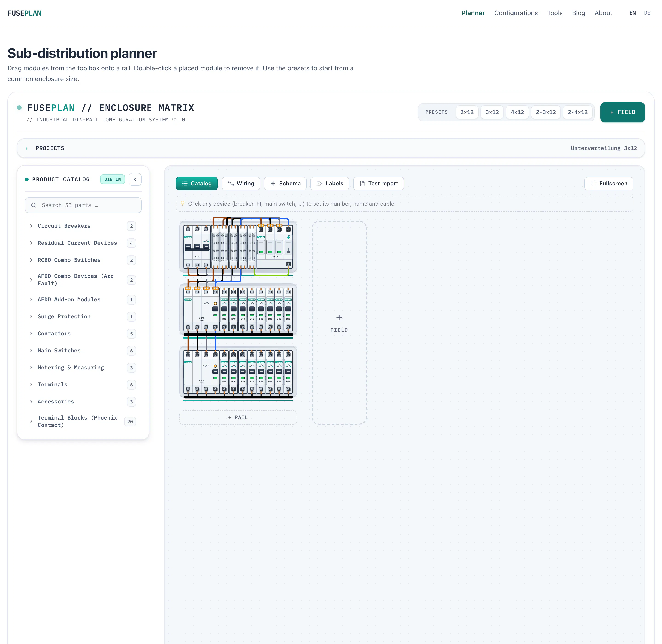Screen dimensions: 662x644
Task: Apply the 4×12 preset
Action: [x=517, y=112]
